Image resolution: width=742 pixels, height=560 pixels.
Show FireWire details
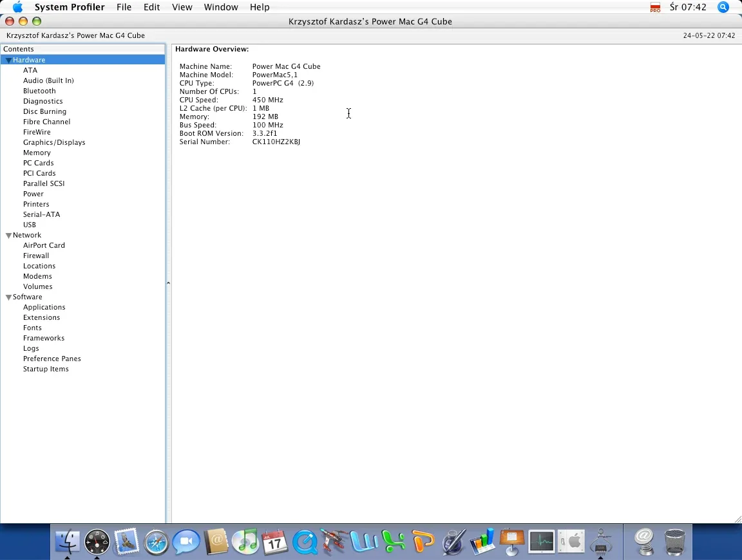pos(37,132)
